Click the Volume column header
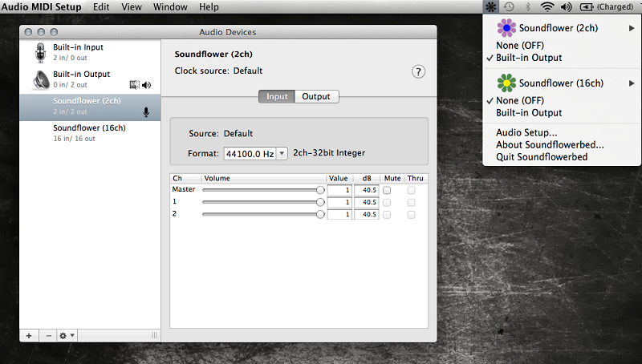Image resolution: width=642 pixels, height=364 pixels. click(264, 178)
